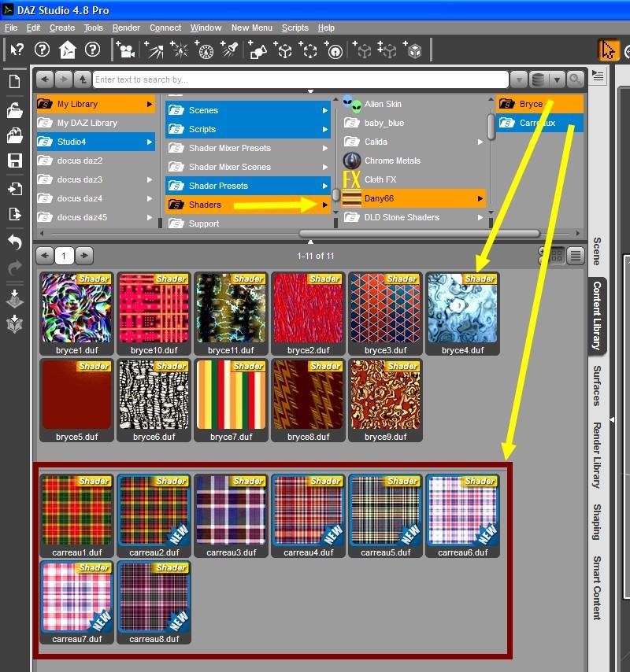The width and height of the screenshot is (630, 672).
Task: Select the orange pointer tool icon
Action: (x=608, y=50)
